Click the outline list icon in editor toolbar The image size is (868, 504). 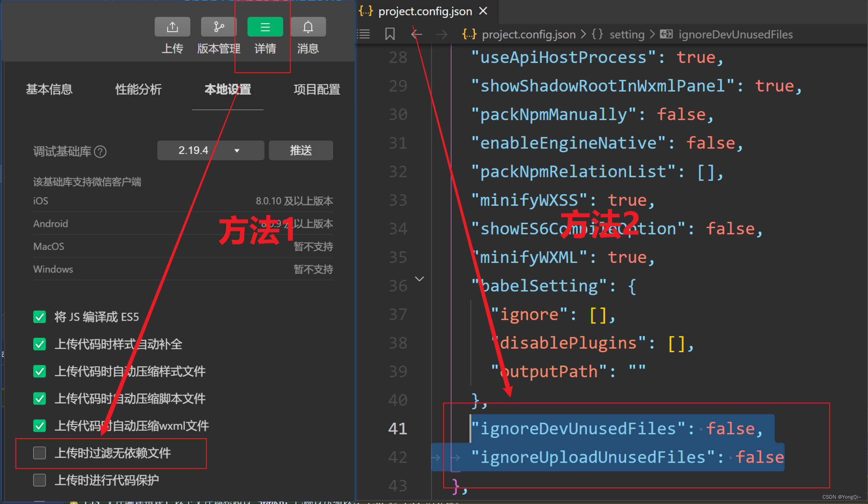click(364, 34)
